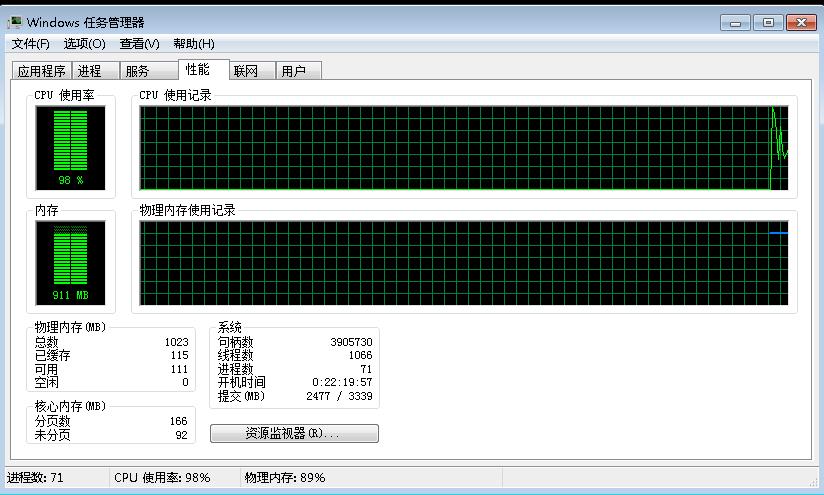Click the 系统 group label
This screenshot has width=824, height=495.
pyautogui.click(x=230, y=327)
